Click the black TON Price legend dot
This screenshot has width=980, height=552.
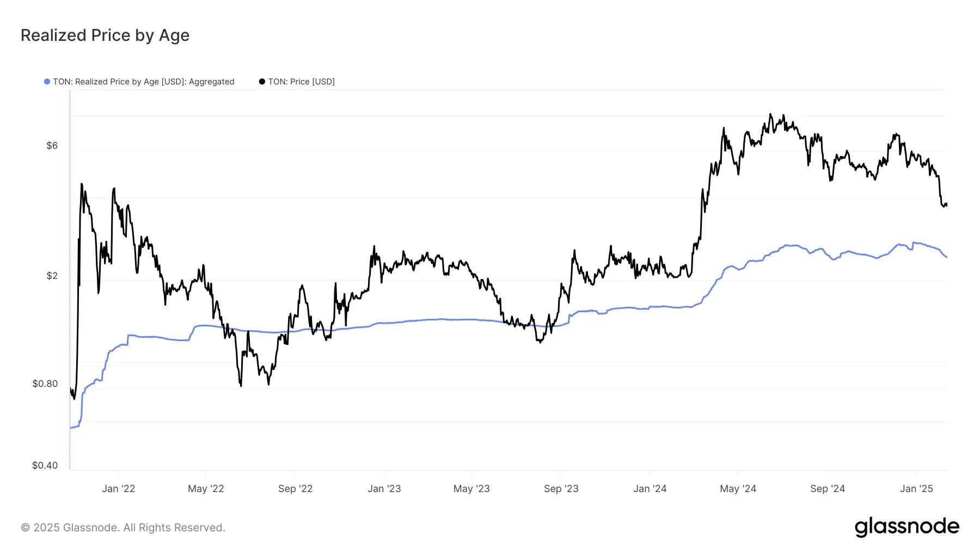coord(262,82)
